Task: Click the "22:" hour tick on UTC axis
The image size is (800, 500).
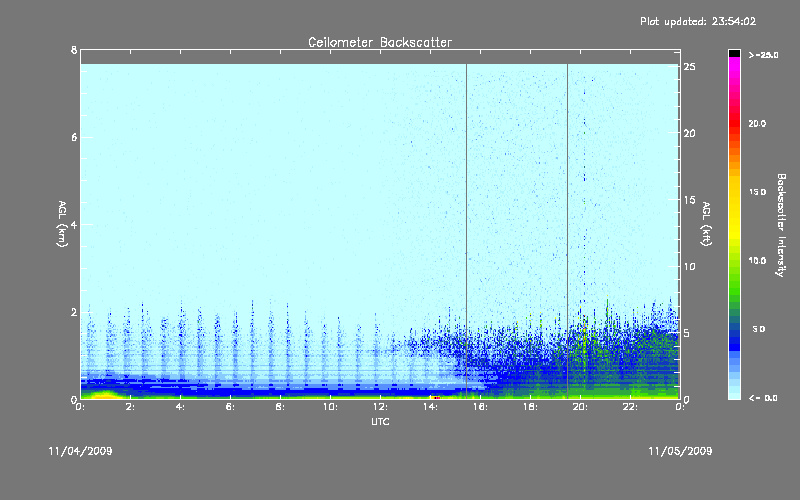Action: 630,407
